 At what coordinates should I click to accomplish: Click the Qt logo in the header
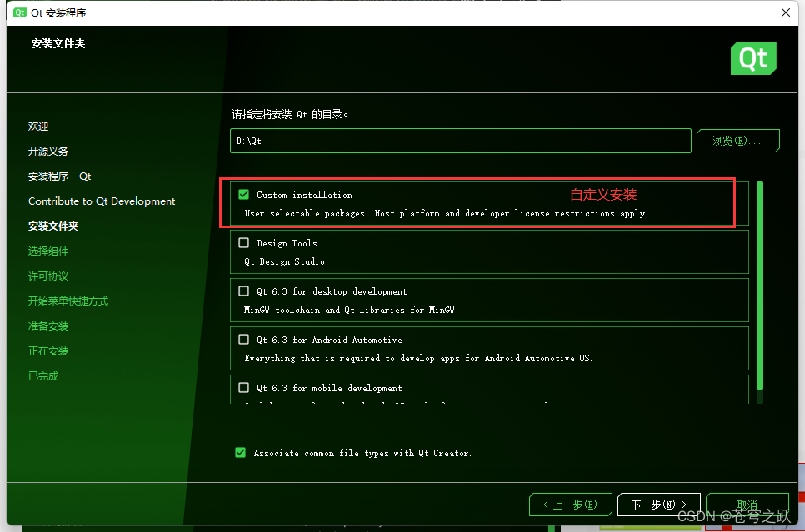click(753, 58)
